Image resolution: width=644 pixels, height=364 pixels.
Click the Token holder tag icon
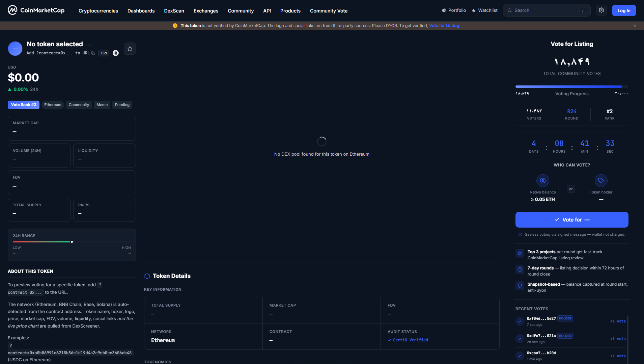tap(601, 181)
